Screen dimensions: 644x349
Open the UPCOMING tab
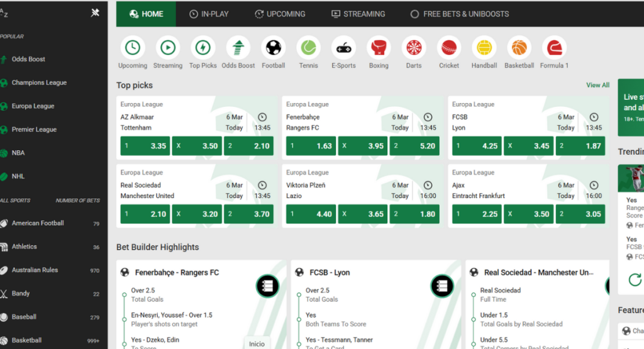tap(280, 14)
